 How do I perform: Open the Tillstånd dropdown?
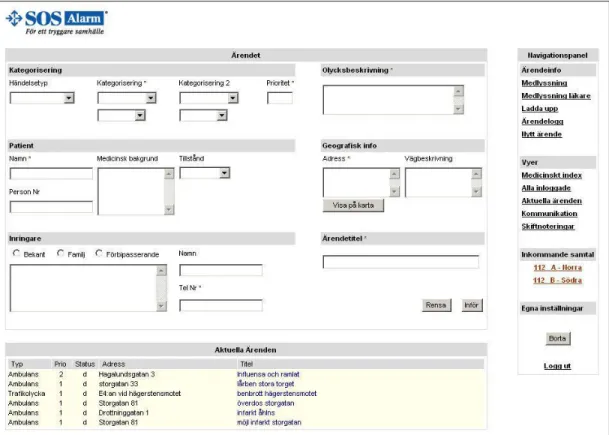pyautogui.click(x=205, y=173)
